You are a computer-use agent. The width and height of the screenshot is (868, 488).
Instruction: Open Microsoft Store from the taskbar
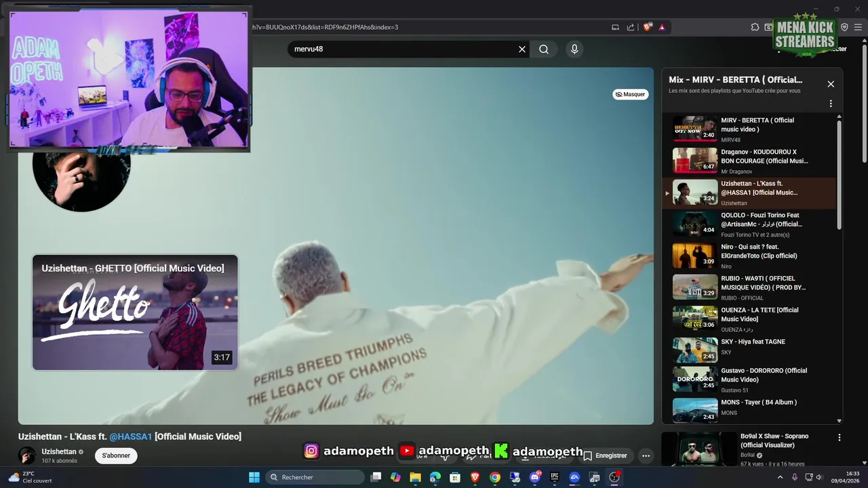(455, 477)
